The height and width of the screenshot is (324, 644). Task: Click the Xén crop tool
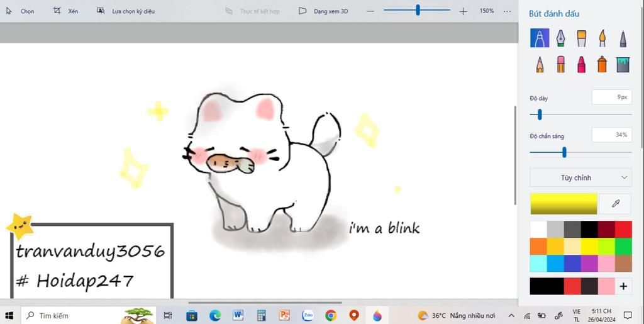[65, 11]
